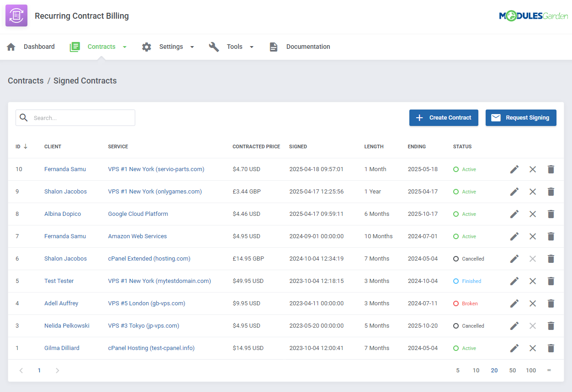Sort by the Client column header

(53, 146)
